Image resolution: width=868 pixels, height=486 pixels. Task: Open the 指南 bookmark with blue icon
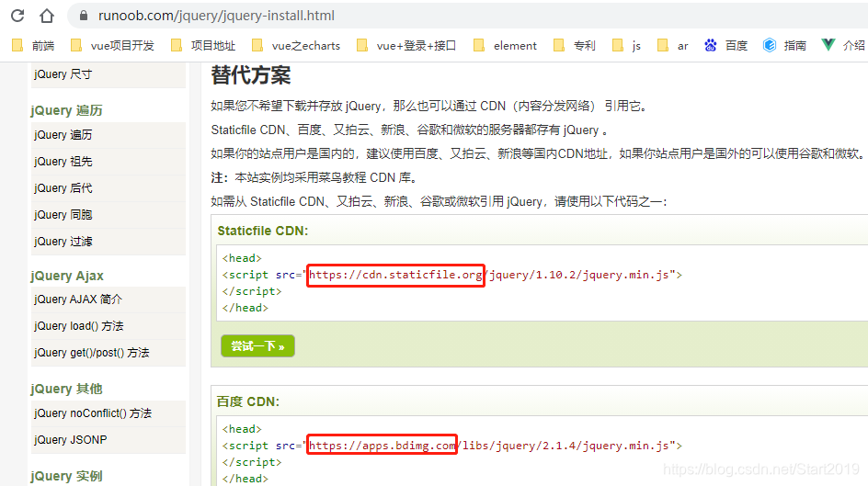(784, 45)
